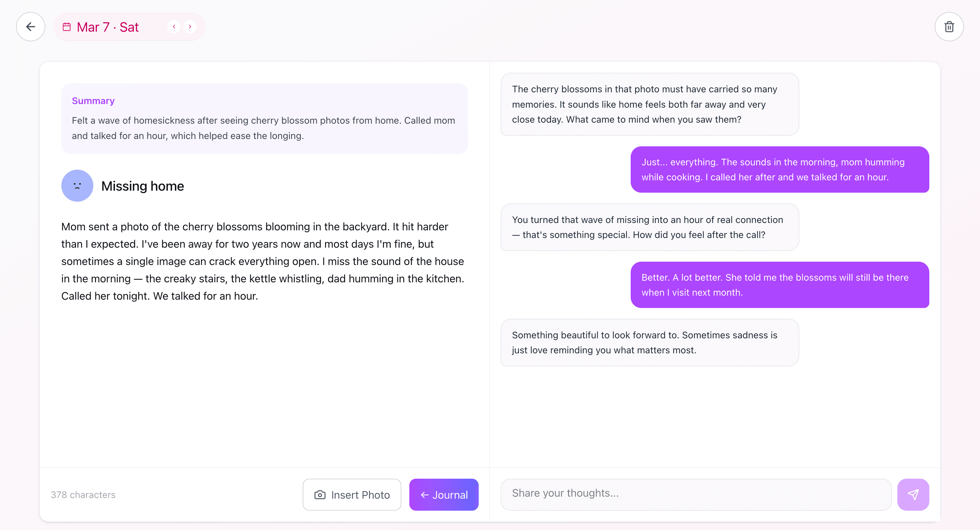This screenshot has height=530, width=980.
Task: Click the camera icon in Insert Photo
Action: click(320, 495)
